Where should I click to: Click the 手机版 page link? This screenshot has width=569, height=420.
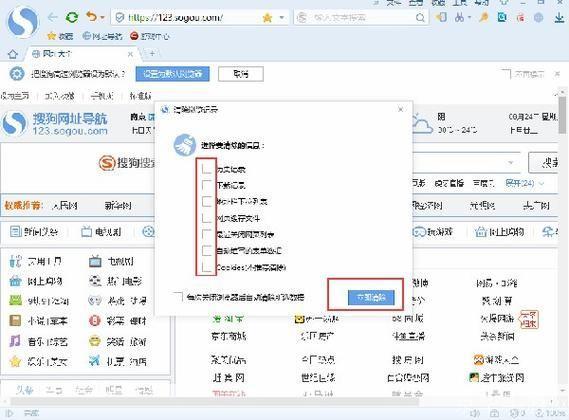102,95
